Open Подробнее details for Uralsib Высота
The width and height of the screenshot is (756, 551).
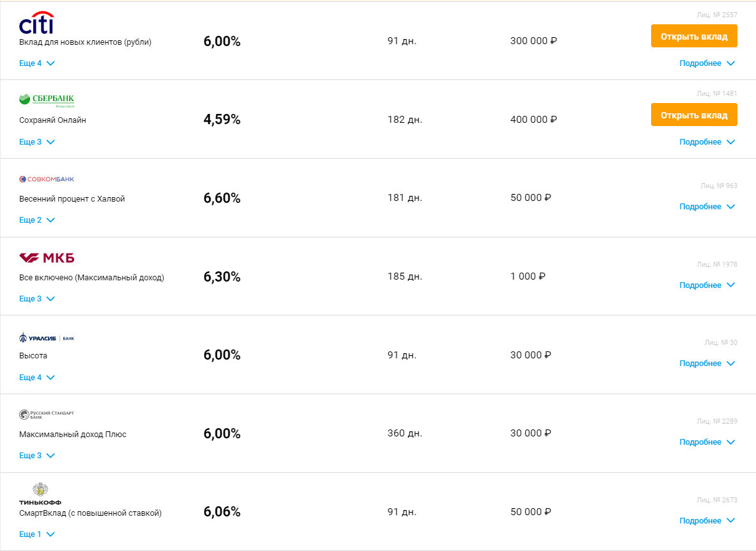tap(707, 363)
